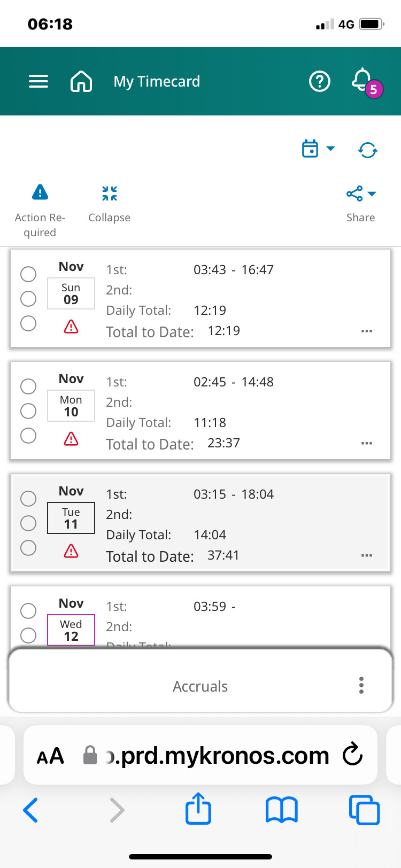
Task: Click the Action Required warning icon
Action: (x=40, y=192)
